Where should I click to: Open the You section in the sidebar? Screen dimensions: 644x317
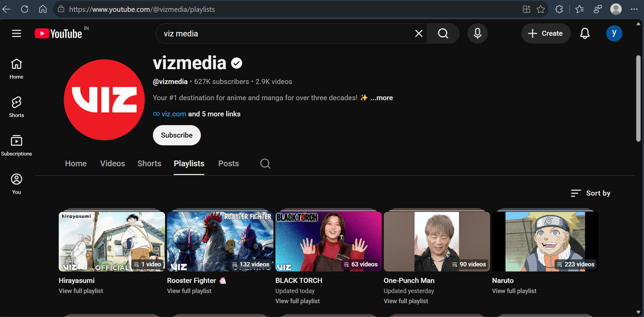[x=17, y=184]
